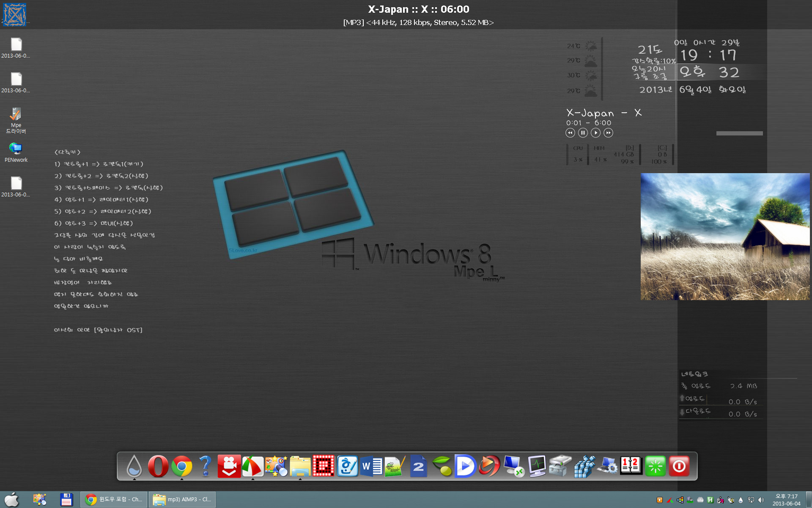Click the MP3 44 kHz bitrate info line
The height and width of the screenshot is (508, 812).
pyautogui.click(x=419, y=22)
